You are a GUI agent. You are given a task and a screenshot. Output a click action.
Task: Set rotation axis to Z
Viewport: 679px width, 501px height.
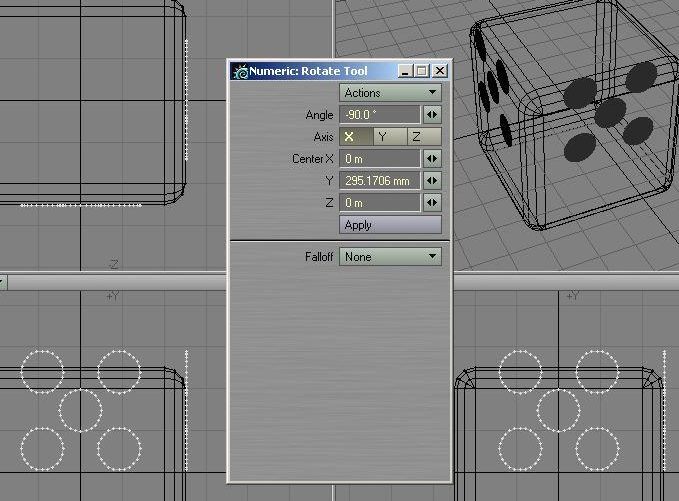point(416,137)
